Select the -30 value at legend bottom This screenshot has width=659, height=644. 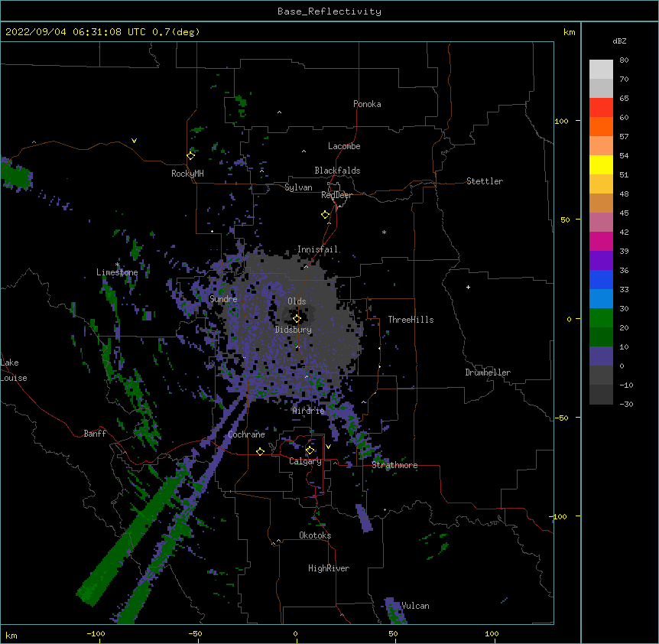tap(626, 404)
